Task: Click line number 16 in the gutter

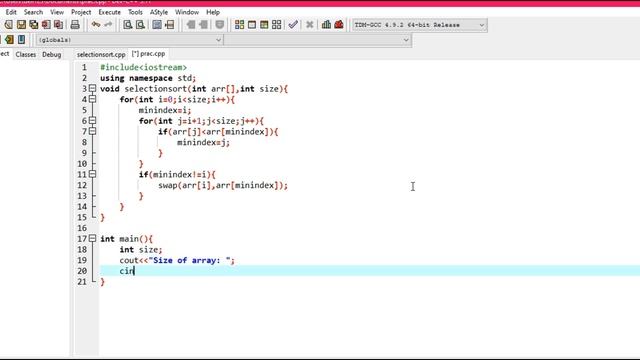Action: [x=82, y=228]
